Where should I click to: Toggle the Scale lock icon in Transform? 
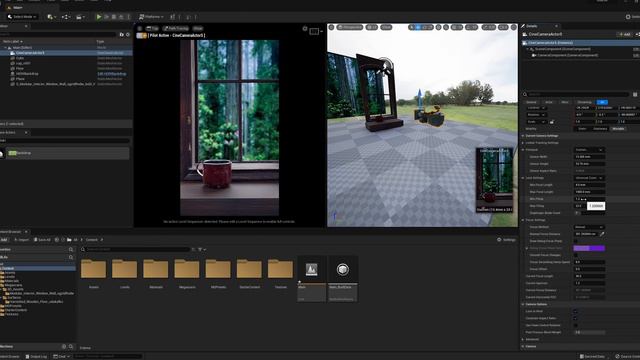[x=552, y=122]
